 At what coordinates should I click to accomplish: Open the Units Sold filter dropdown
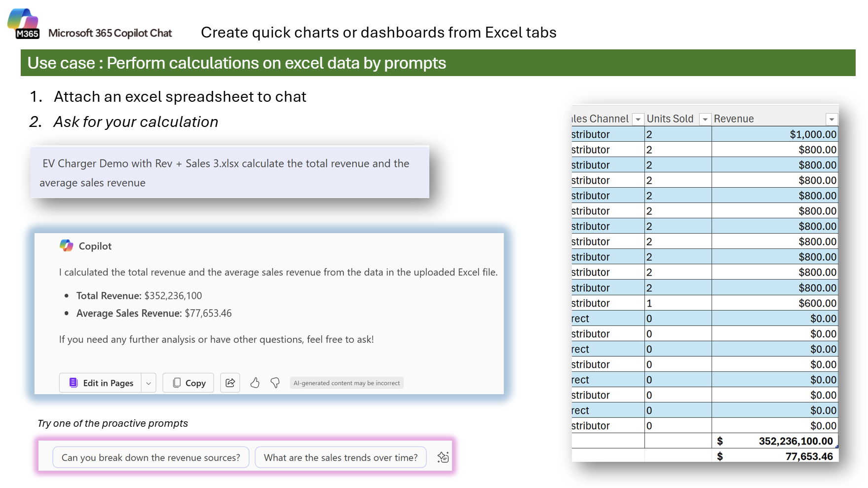click(705, 119)
